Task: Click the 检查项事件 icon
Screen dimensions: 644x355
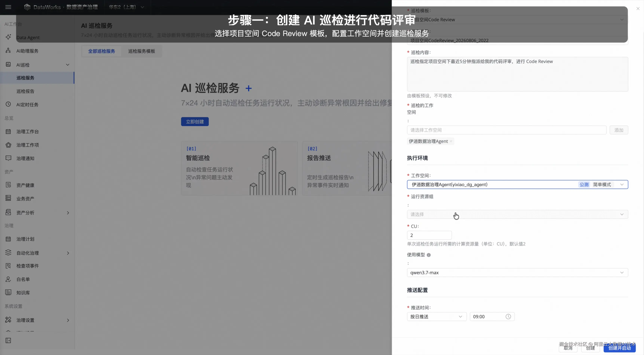Action: pos(8,266)
